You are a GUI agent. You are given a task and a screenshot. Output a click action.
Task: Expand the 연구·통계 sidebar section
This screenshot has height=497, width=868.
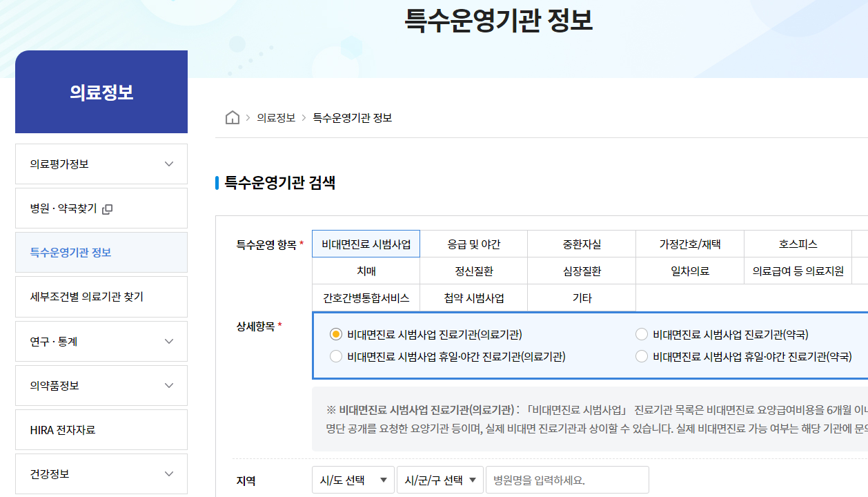coord(169,342)
